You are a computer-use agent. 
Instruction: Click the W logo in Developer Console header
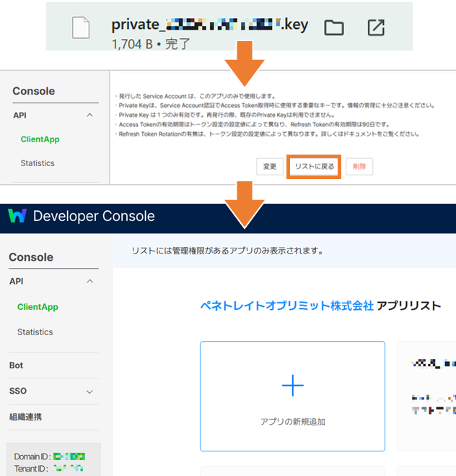[17, 216]
